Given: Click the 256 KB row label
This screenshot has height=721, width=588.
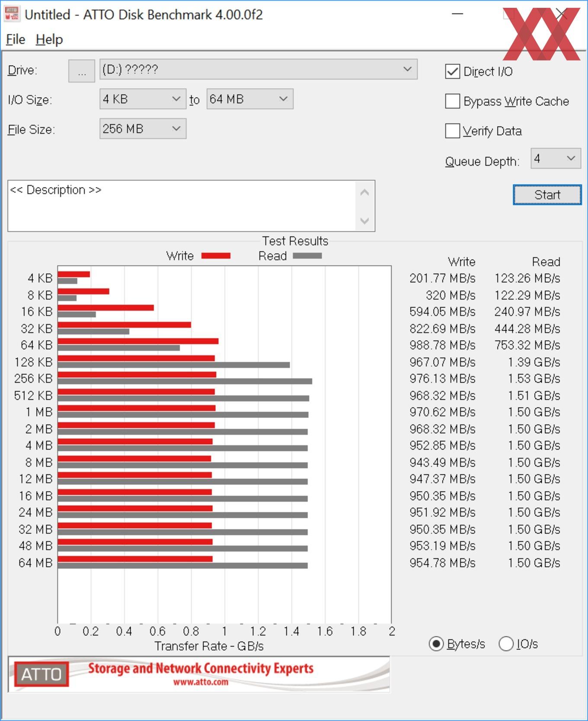Looking at the screenshot, I should tap(33, 379).
